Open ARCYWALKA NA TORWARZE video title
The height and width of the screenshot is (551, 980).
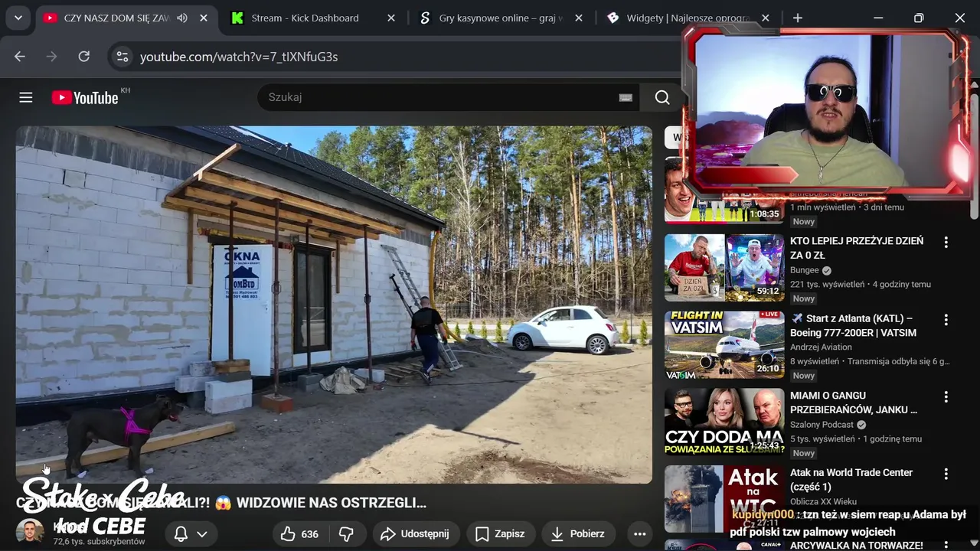tap(856, 546)
